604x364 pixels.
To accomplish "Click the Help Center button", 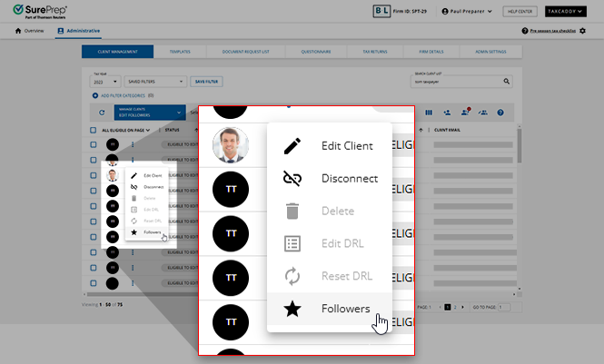I will tap(520, 12).
